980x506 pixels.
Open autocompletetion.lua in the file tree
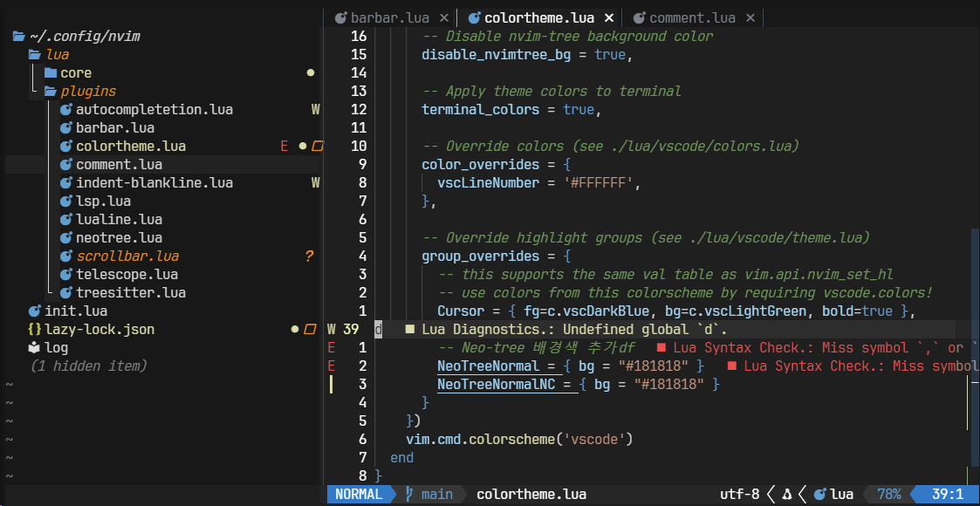tap(154, 110)
